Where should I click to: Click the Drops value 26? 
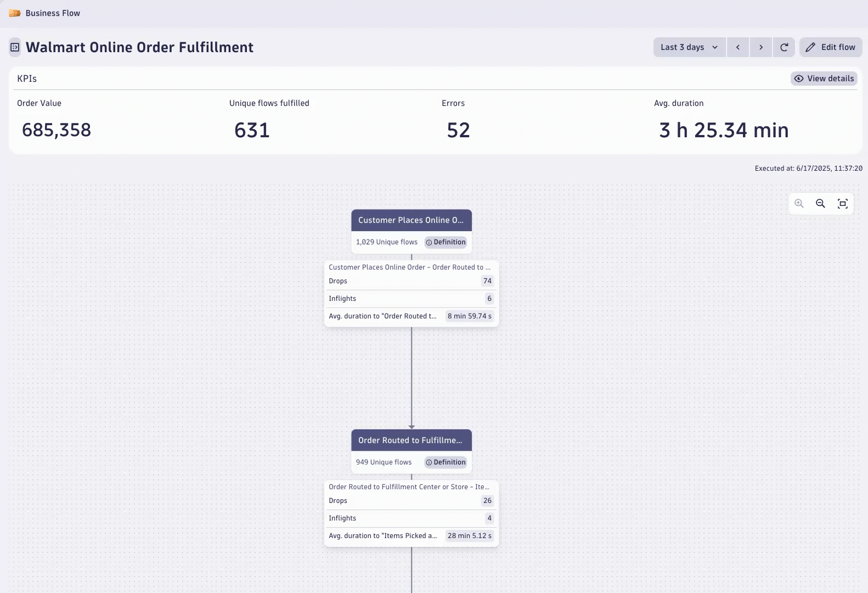point(487,501)
